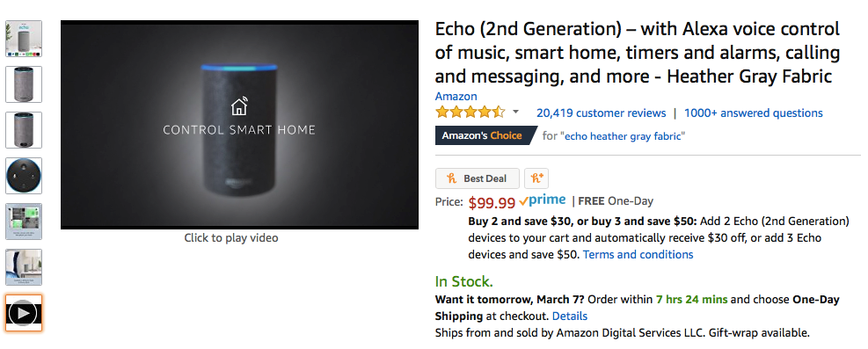Open Terms and conditions link
868x349 pixels.
point(638,254)
